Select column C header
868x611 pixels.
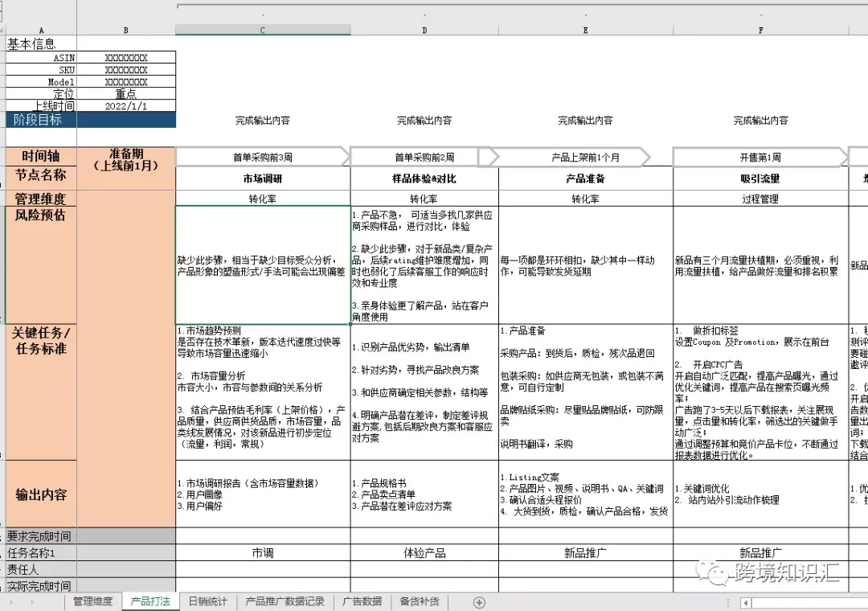[x=263, y=30]
